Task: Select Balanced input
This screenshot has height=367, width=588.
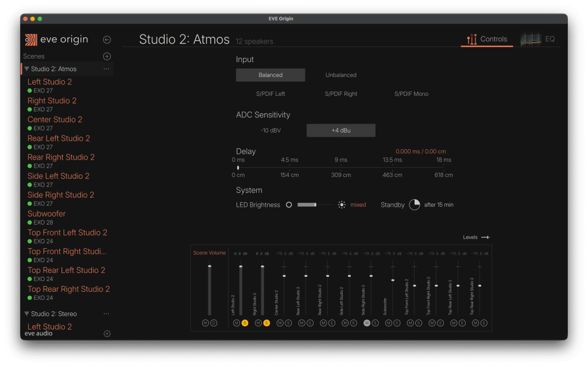Action: [270, 75]
